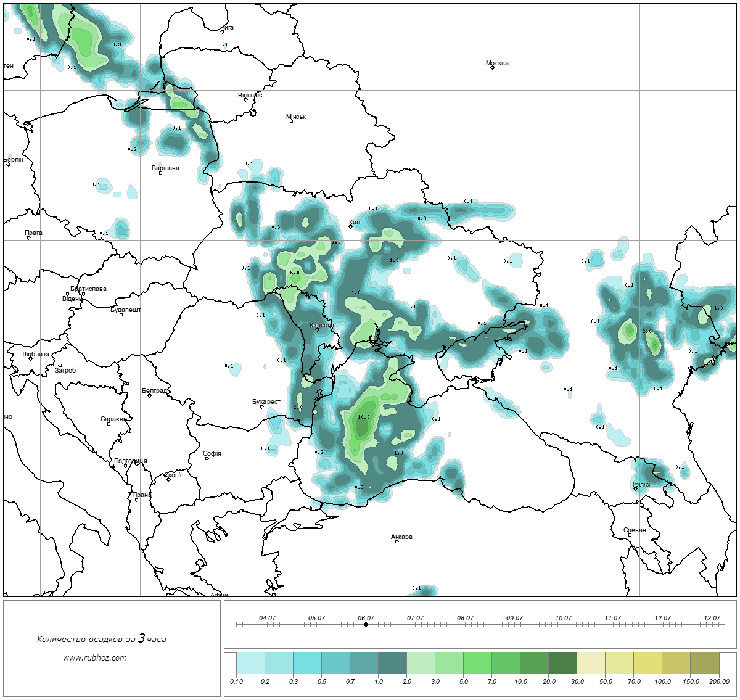Click the 20.0–30.0 dark green legend swatch
The image size is (740, 700).
[x=562, y=664]
